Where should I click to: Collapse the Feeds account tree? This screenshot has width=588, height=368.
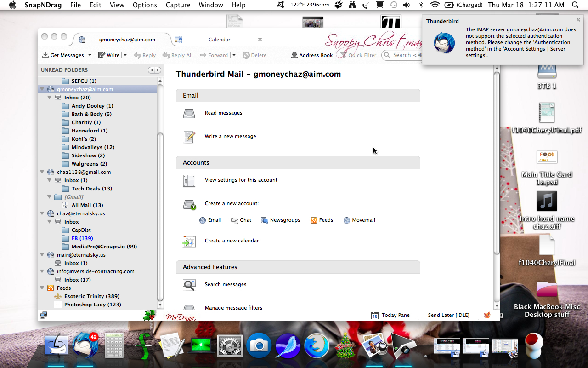(x=42, y=288)
